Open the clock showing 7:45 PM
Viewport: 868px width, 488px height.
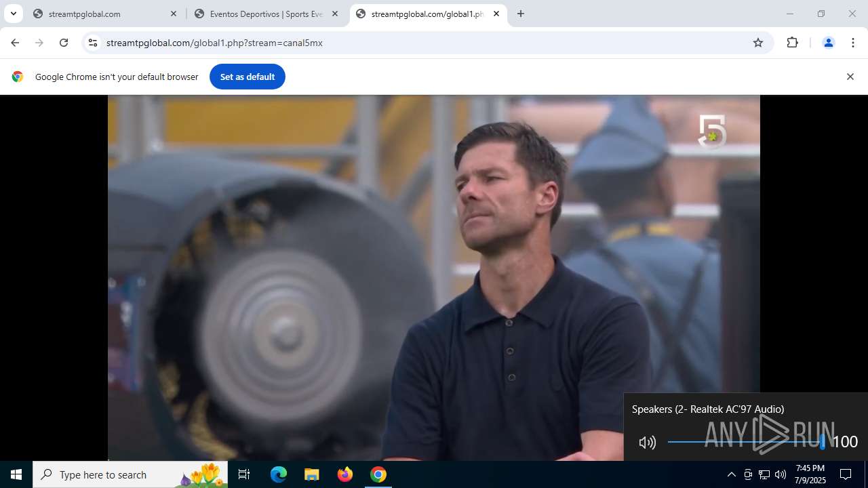coord(810,474)
